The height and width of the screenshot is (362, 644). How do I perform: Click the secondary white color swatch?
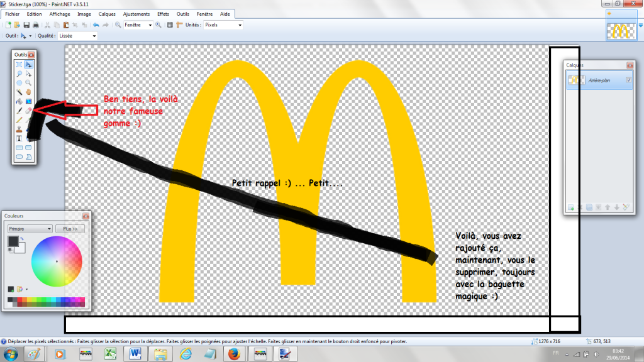point(21,248)
